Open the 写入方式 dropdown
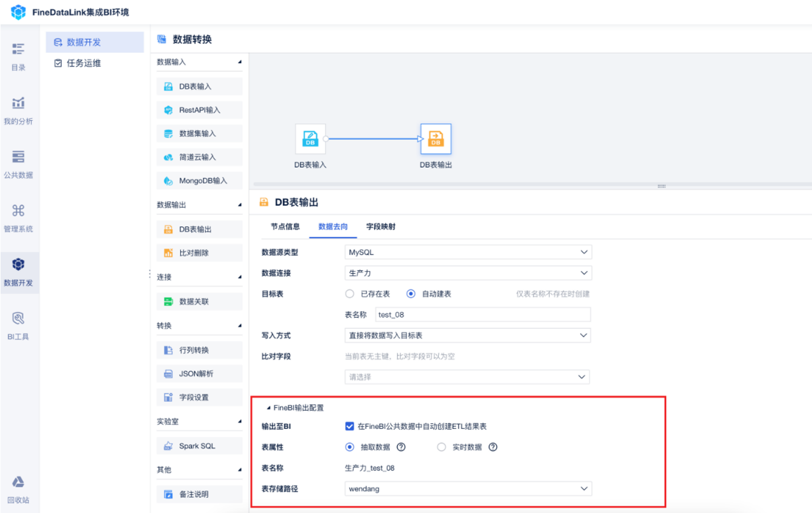 [467, 336]
